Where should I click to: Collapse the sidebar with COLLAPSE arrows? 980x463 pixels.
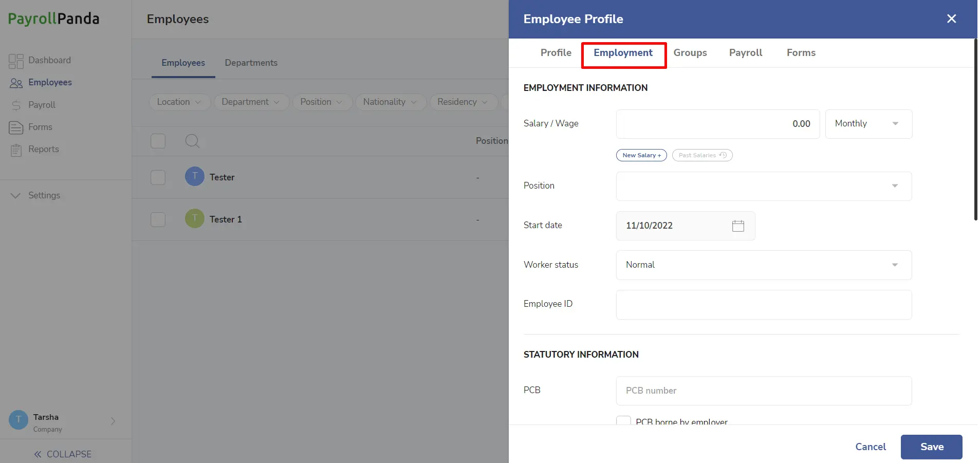click(63, 454)
